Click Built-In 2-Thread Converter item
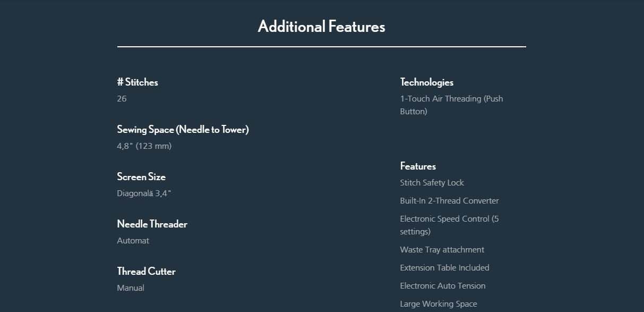The image size is (644, 312). pyautogui.click(x=450, y=201)
